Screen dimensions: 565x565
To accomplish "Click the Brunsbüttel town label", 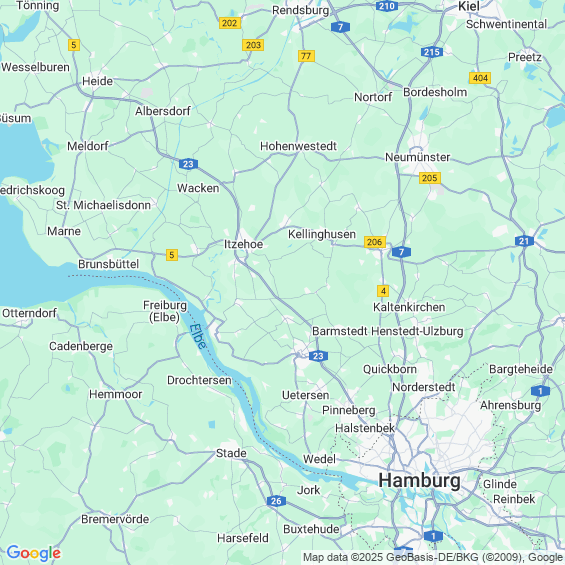I will 108,264.
